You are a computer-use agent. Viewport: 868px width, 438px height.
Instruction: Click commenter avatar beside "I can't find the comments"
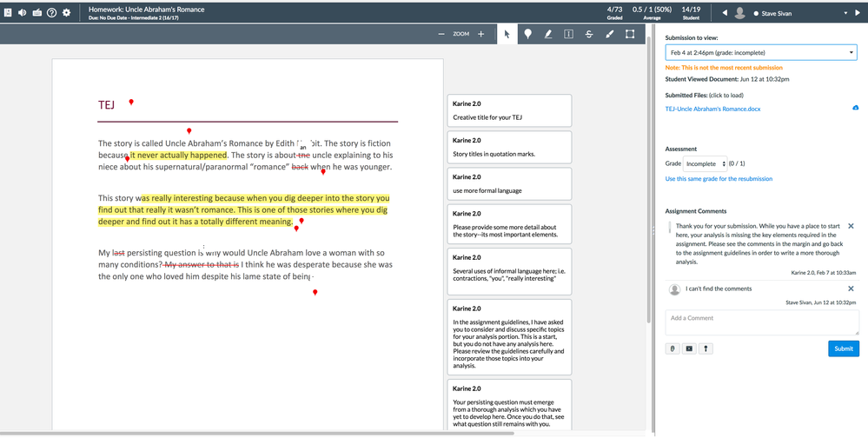(x=674, y=289)
